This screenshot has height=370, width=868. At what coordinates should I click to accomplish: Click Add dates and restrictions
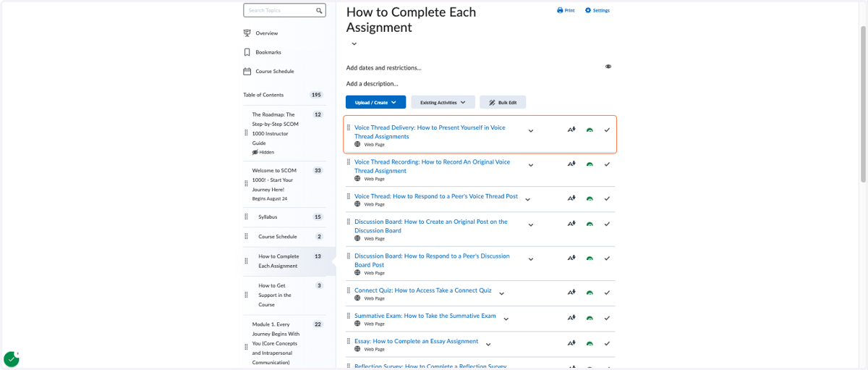[383, 67]
